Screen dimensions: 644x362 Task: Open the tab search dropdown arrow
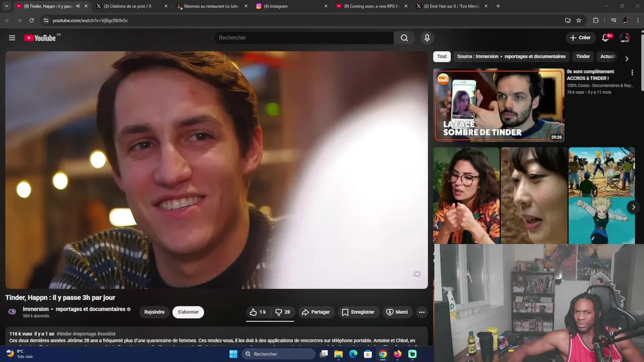[7, 6]
